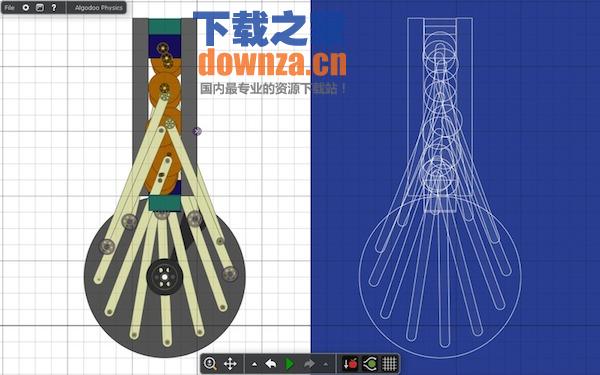Select the zoom magnifier tool
This screenshot has width=600, height=375.
coord(210,363)
